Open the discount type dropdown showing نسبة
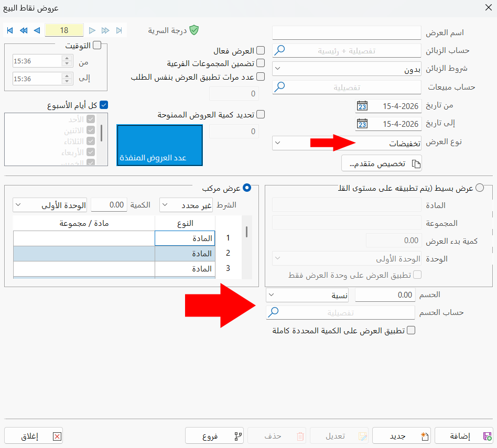Screen dimensions: 497x448 coord(307,295)
